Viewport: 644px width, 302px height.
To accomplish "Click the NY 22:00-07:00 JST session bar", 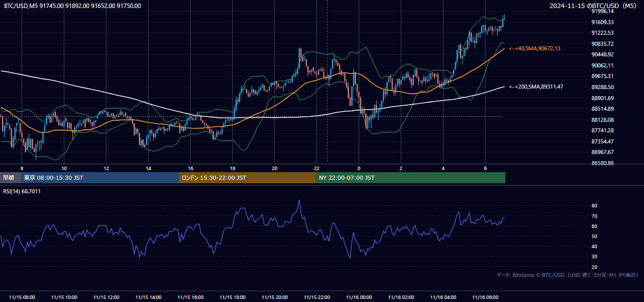I will coord(411,178).
